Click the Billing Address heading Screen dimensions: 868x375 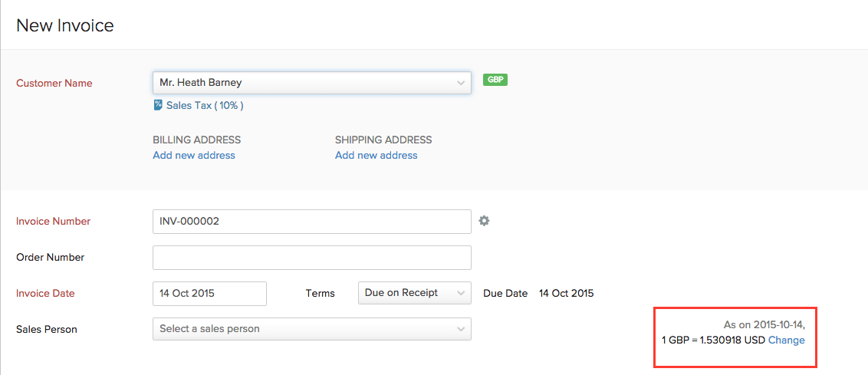tap(197, 140)
